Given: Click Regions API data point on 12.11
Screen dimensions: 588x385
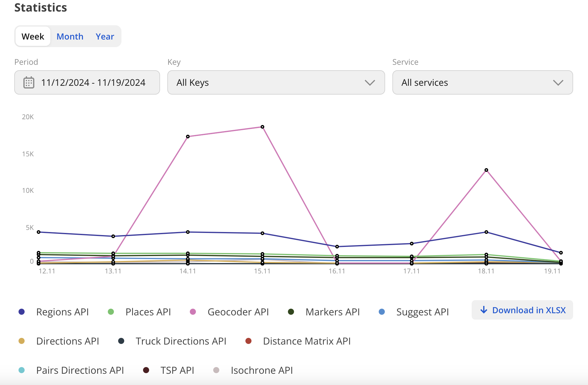Looking at the screenshot, I should pos(39,232).
